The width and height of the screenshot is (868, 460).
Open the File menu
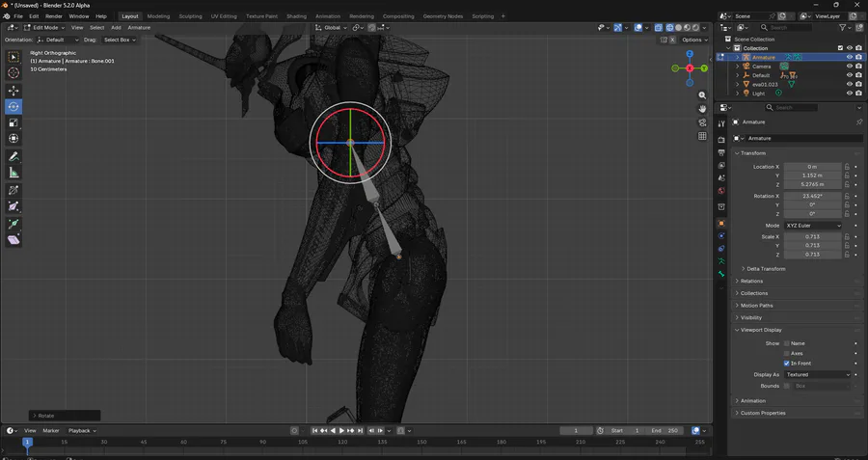[18, 16]
